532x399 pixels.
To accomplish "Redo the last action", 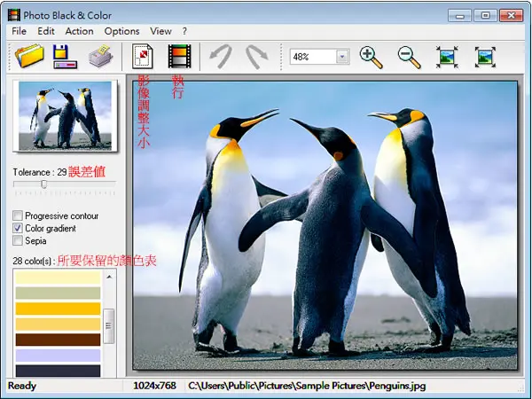I will tap(257, 57).
